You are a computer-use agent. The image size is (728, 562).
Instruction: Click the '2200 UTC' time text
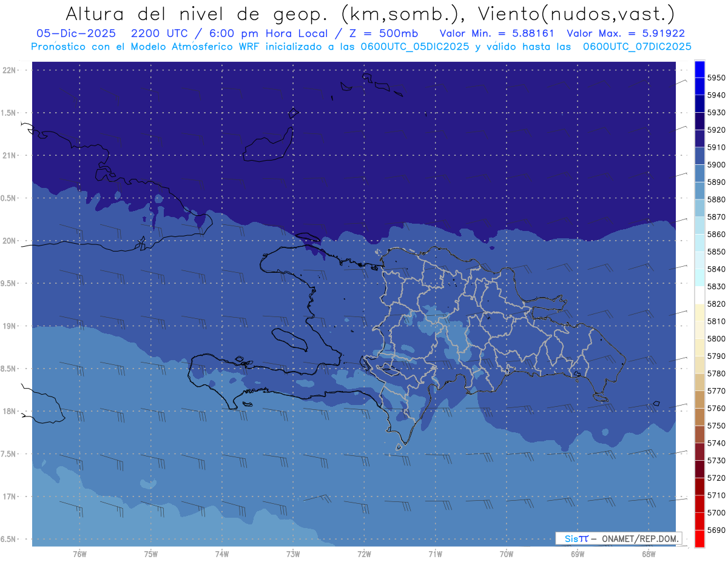click(160, 33)
